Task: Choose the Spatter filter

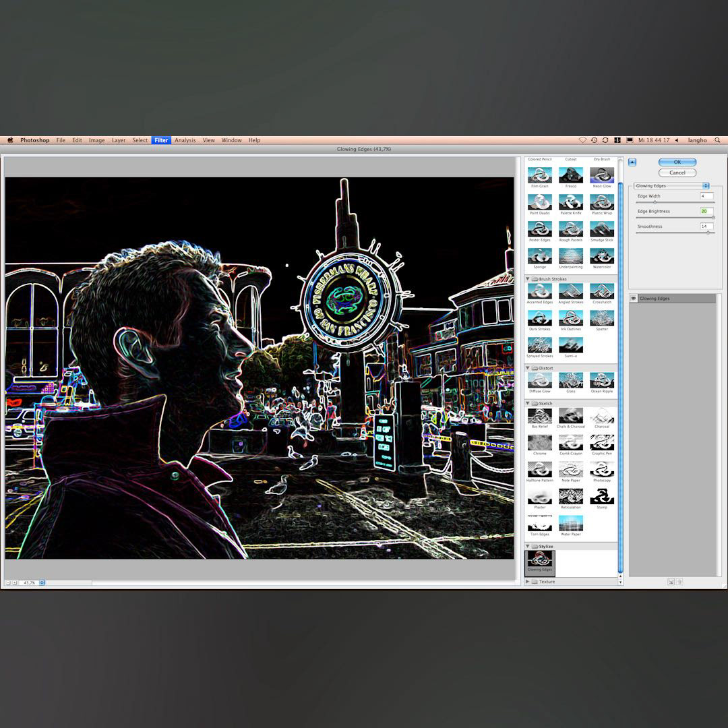Action: (602, 318)
